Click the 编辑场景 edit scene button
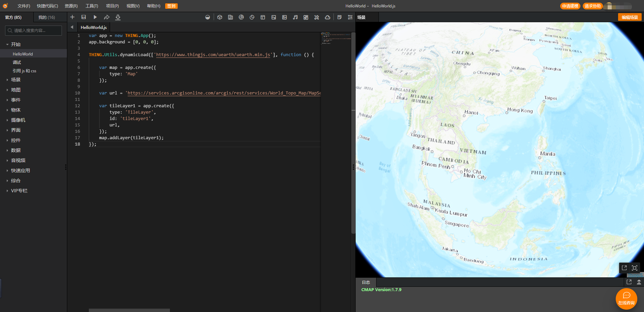Viewport: 644px width, 312px height. click(630, 17)
